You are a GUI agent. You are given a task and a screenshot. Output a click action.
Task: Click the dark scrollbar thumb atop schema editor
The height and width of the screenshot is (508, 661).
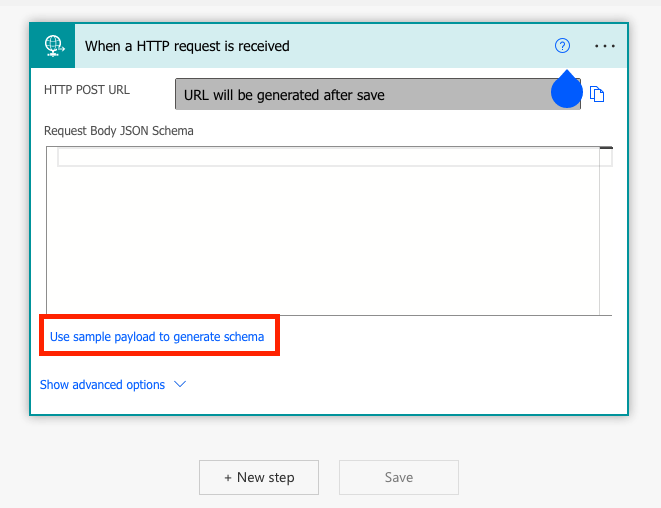point(606,148)
